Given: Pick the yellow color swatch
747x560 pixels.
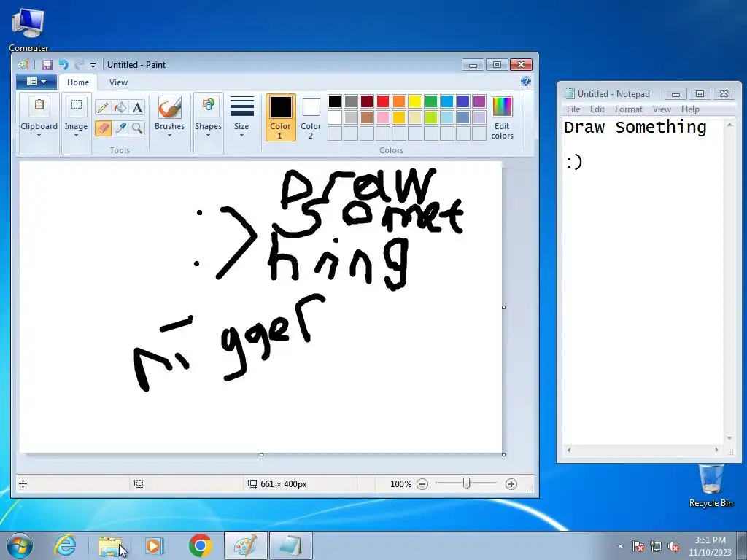Looking at the screenshot, I should pyautogui.click(x=415, y=101).
